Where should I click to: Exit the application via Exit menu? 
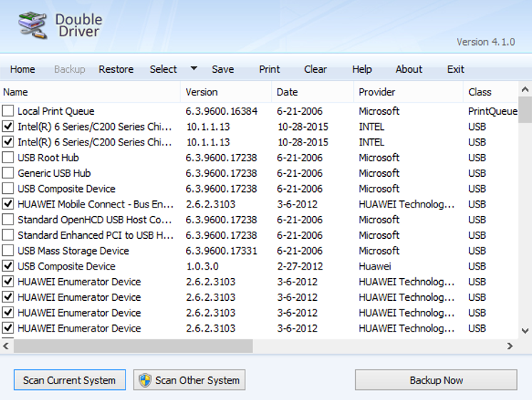click(x=455, y=69)
